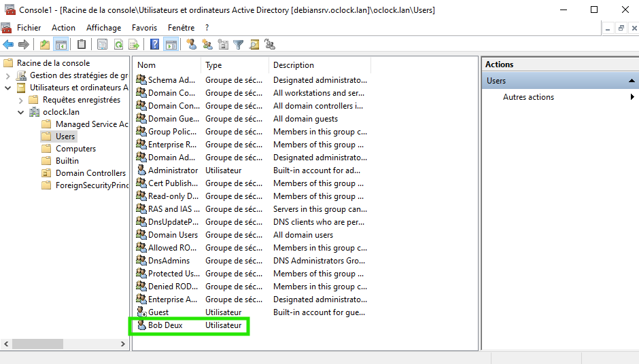Click the create new group toolbar icon
The width and height of the screenshot is (639, 364).
[x=207, y=45]
